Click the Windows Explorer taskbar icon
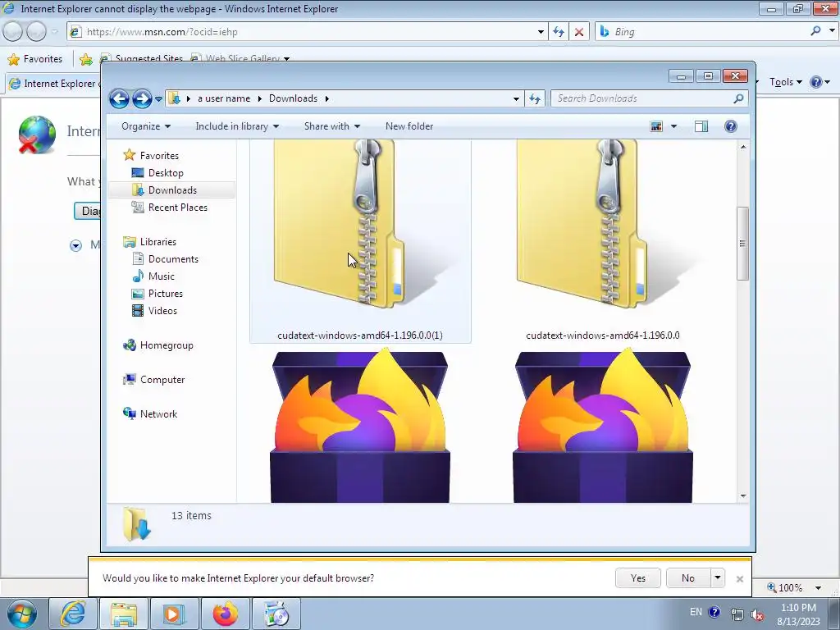 124,614
